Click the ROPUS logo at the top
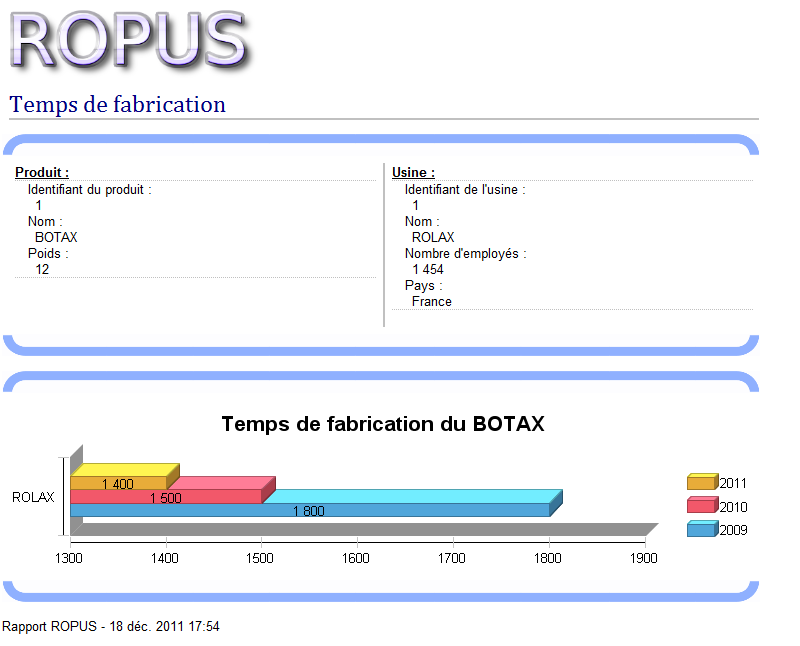Screen dimensions: 800x646 click(128, 40)
